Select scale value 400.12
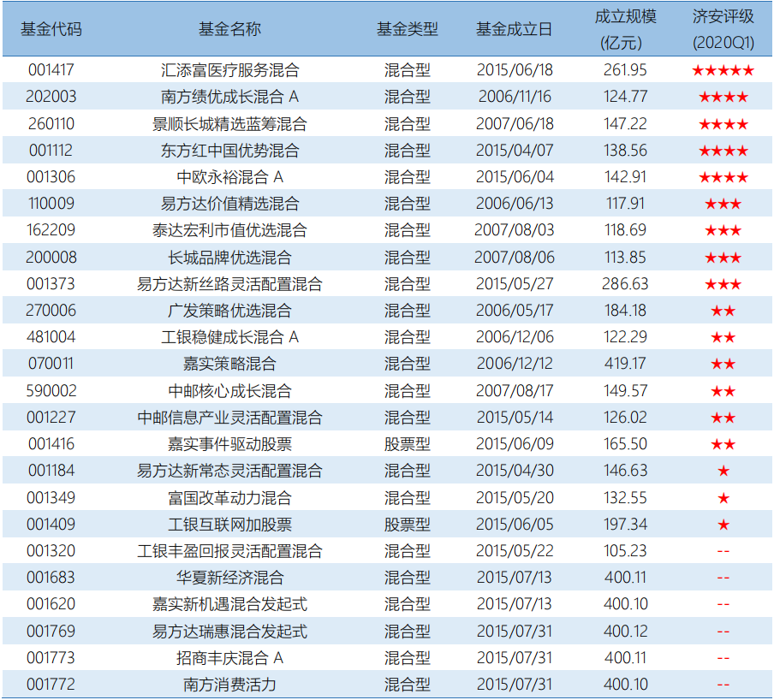 click(x=625, y=631)
